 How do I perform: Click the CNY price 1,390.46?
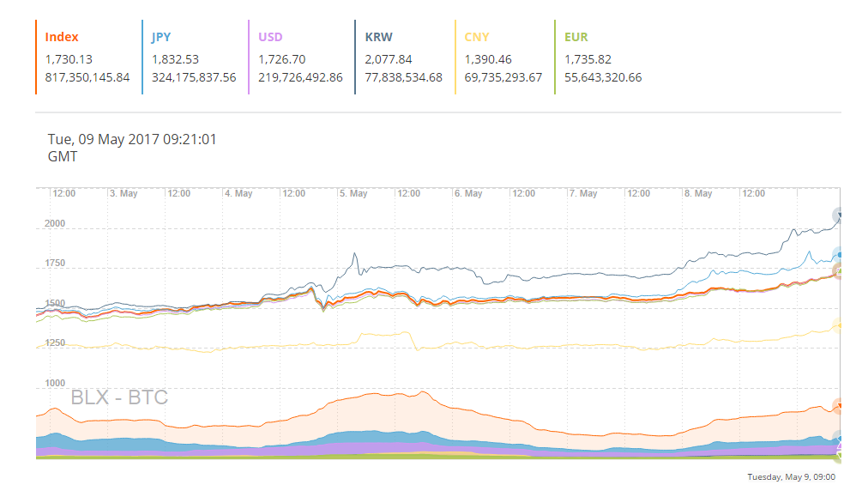[x=488, y=59]
